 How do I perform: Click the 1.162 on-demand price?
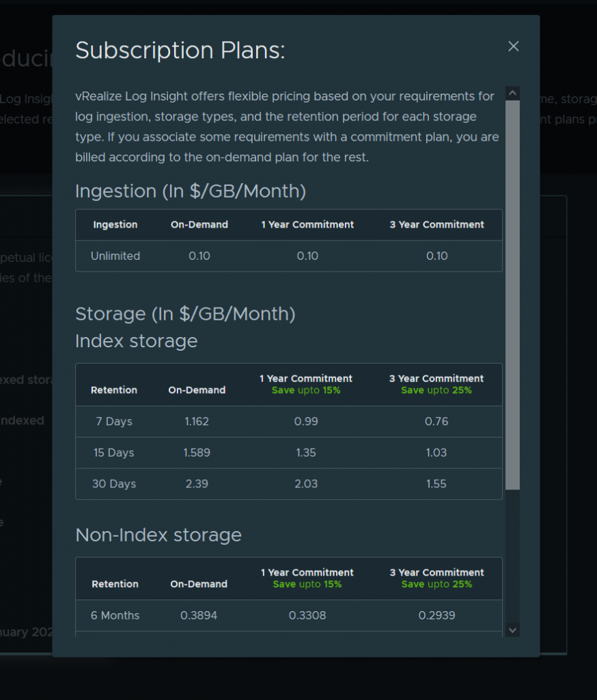pyautogui.click(x=197, y=421)
